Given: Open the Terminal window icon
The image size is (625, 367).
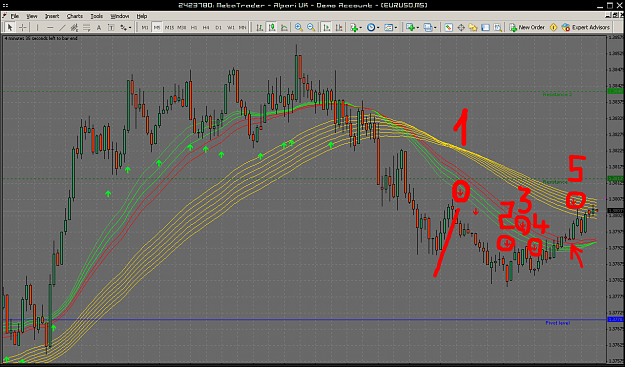Looking at the screenshot, I should 485,27.
